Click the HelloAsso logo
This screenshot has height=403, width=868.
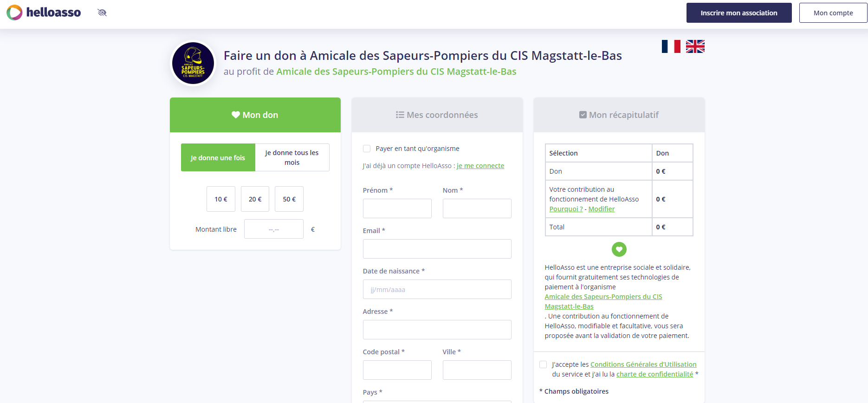pyautogui.click(x=44, y=13)
